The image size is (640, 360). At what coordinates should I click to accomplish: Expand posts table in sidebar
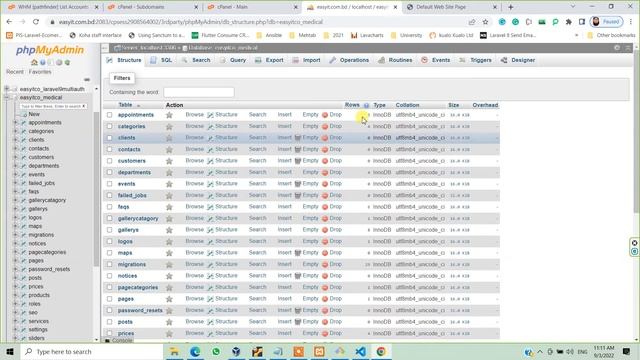pyautogui.click(x=16, y=278)
